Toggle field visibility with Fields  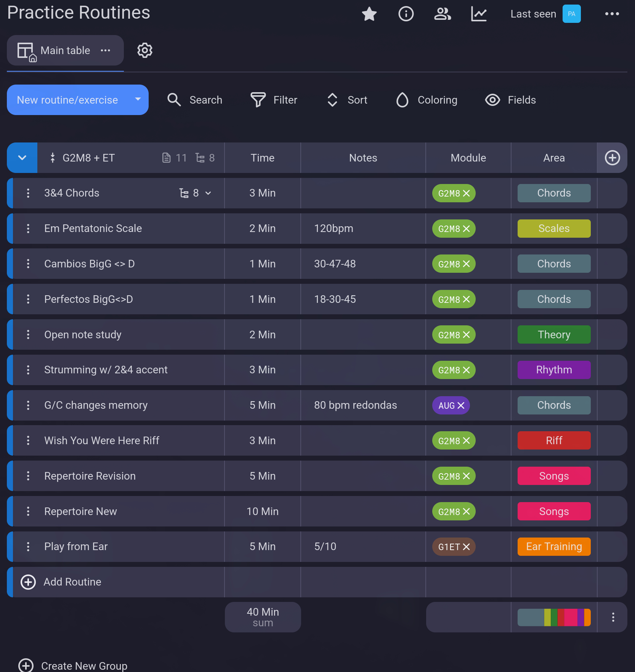click(x=510, y=100)
